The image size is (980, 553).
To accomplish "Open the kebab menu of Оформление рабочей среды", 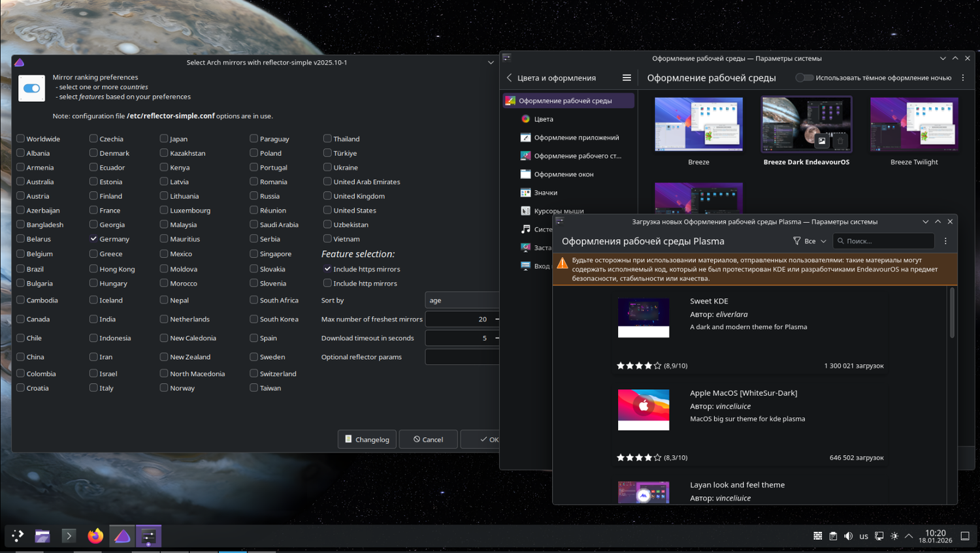I will click(963, 78).
